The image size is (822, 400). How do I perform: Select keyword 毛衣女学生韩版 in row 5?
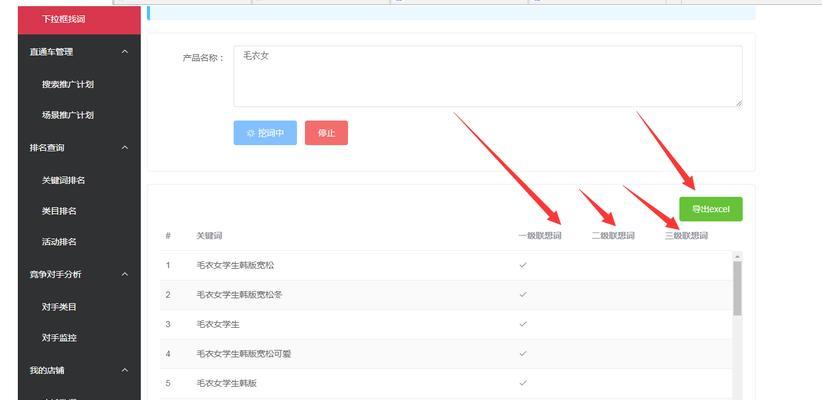[226, 383]
